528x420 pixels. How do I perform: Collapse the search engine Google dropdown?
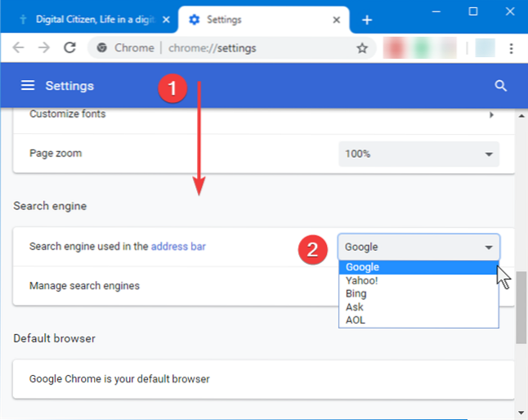pos(418,247)
